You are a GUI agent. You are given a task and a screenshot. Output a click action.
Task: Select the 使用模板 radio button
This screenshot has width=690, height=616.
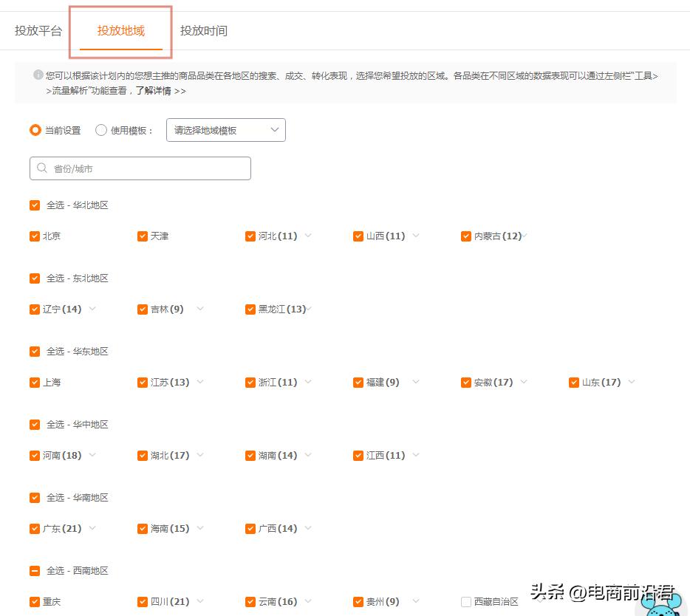(x=100, y=130)
